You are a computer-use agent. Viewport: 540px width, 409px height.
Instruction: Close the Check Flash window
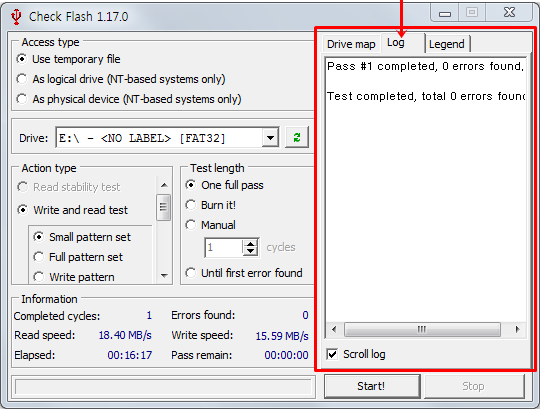coord(509,13)
